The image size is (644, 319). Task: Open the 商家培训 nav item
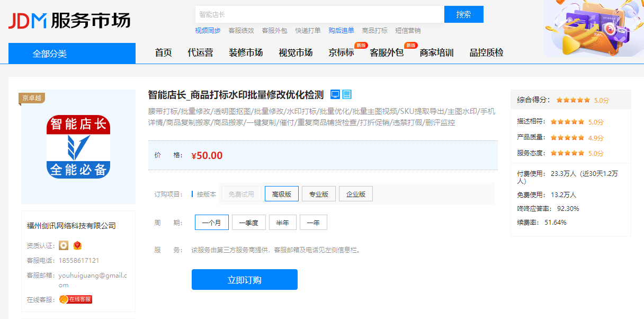[436, 53]
